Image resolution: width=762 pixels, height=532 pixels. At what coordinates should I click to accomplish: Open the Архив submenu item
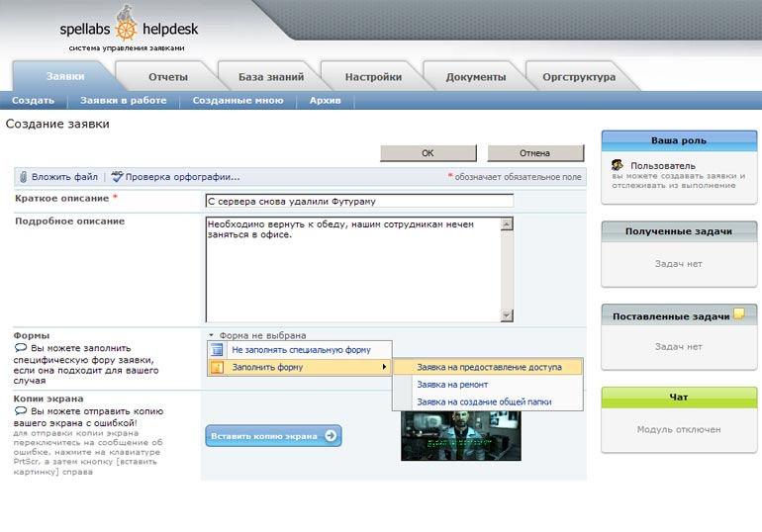click(x=326, y=101)
